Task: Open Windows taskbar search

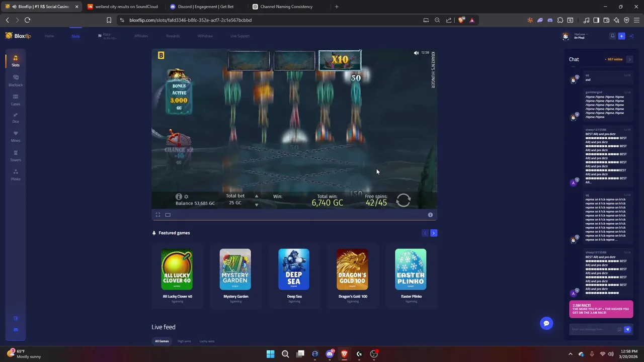Action: tap(285, 354)
